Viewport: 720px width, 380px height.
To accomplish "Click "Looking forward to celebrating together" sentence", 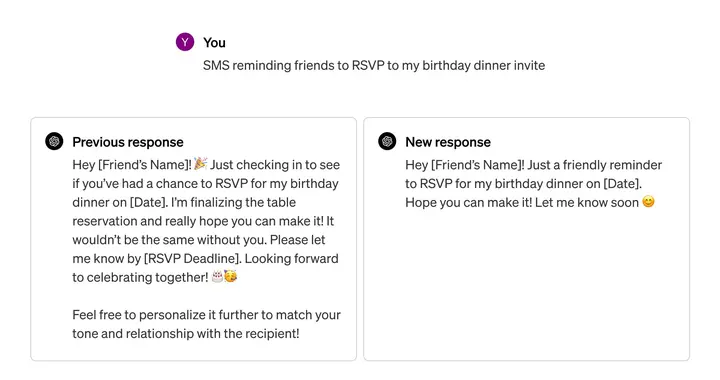I will (205, 268).
